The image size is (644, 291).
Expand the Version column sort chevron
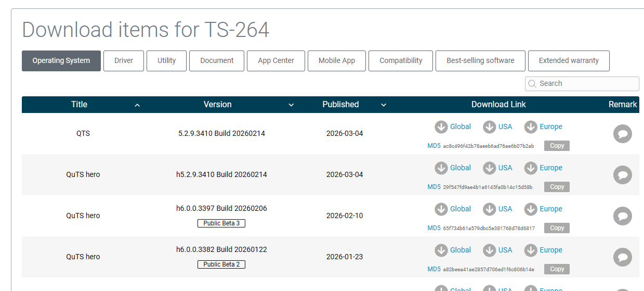point(291,105)
